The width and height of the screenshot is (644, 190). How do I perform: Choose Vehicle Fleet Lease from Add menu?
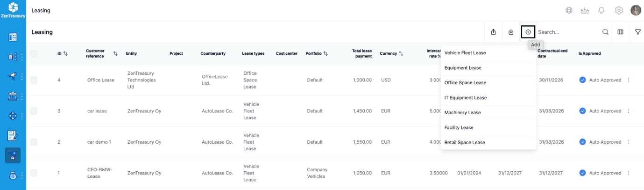pyautogui.click(x=488, y=53)
